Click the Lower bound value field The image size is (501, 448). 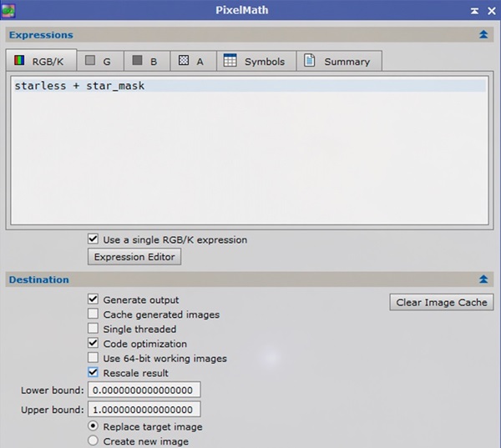(144, 390)
